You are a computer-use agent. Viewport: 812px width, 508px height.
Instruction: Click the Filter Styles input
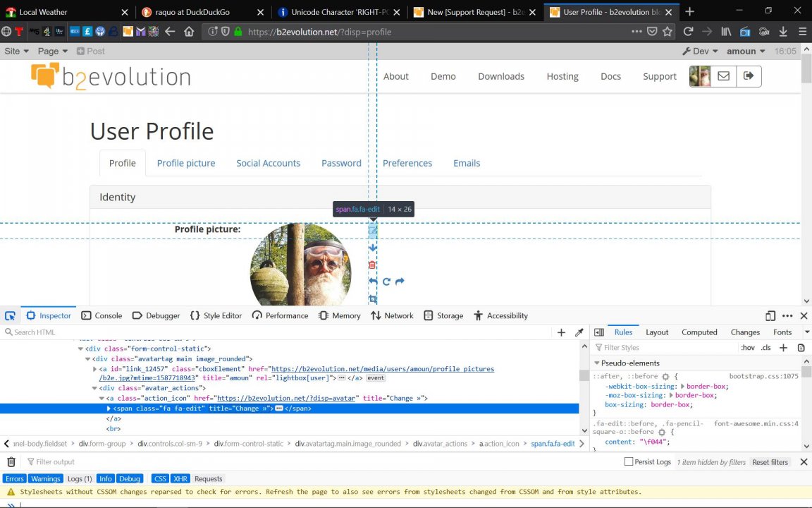coord(665,348)
